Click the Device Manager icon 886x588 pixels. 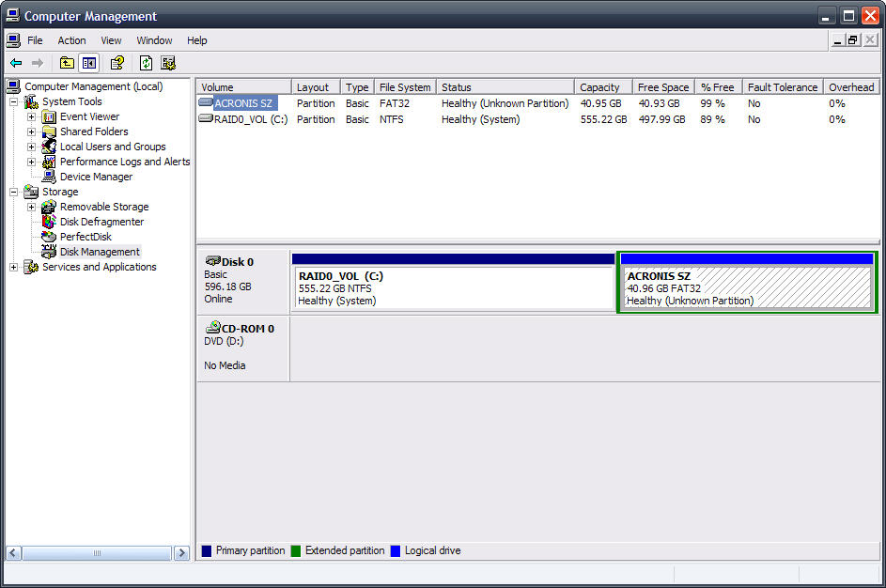pyautogui.click(x=49, y=177)
